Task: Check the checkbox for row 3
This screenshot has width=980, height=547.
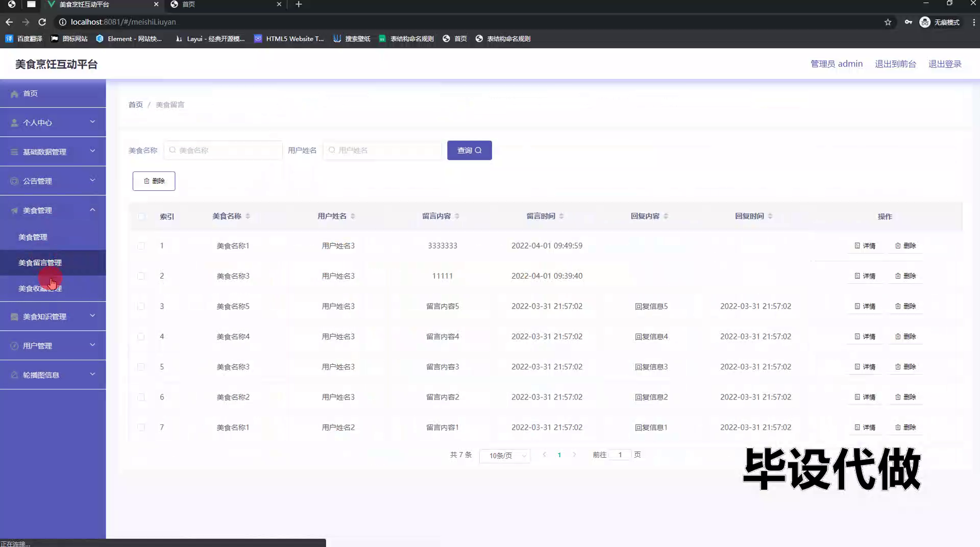Action: pyautogui.click(x=141, y=306)
